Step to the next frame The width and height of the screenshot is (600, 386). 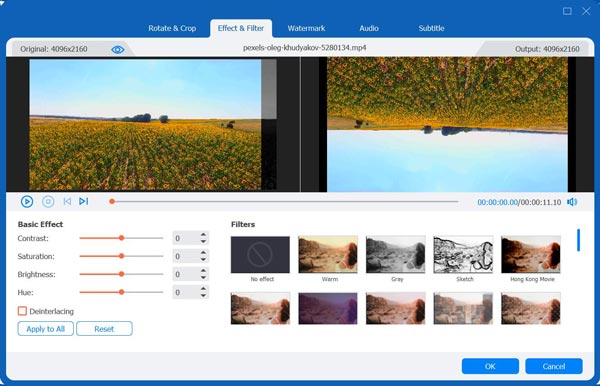click(x=83, y=201)
